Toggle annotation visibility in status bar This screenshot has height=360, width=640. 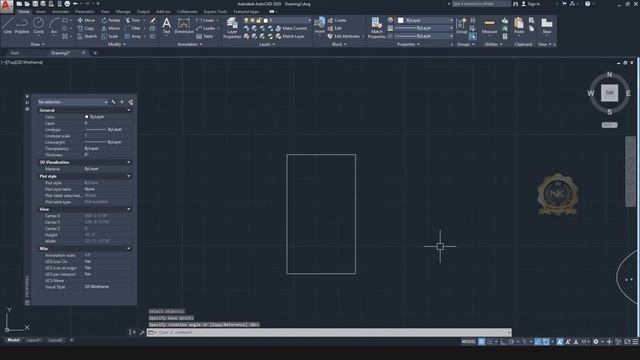(x=560, y=342)
